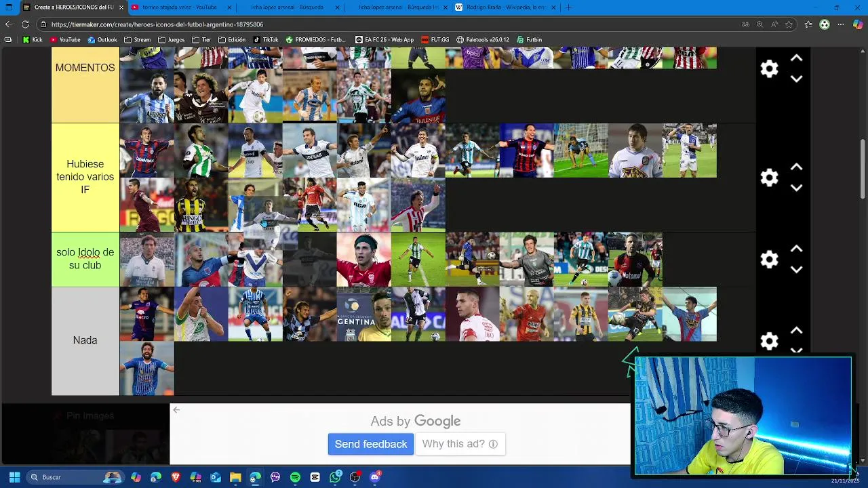Open the Futbin bookmark
Screen dimensions: 868x488
pos(530,40)
